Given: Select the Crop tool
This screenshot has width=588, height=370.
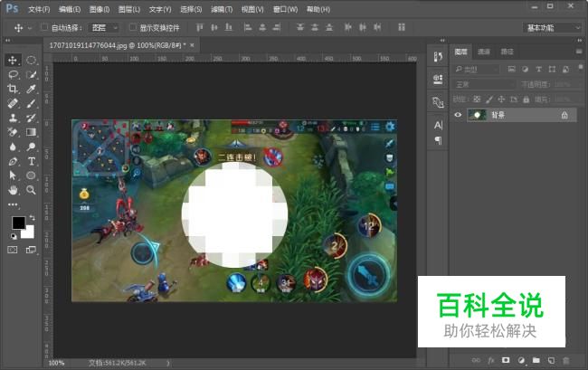Looking at the screenshot, I should point(13,89).
